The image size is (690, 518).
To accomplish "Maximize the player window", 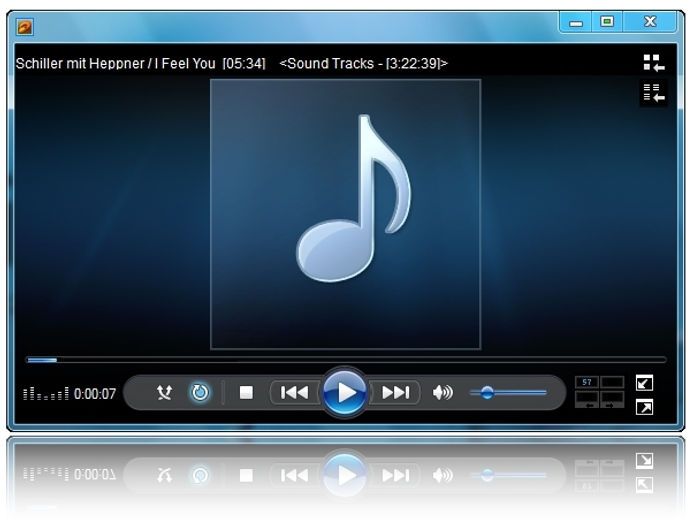I will click(x=607, y=22).
